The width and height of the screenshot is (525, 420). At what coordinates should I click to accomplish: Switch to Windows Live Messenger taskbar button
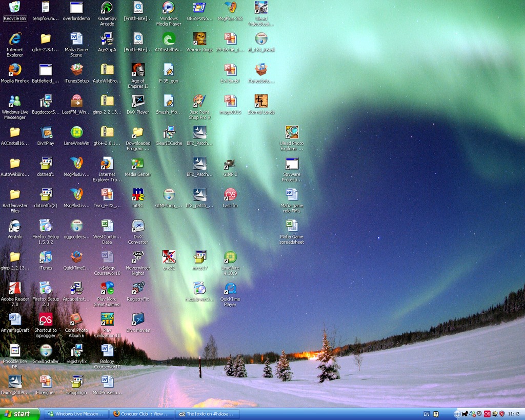tap(75, 414)
